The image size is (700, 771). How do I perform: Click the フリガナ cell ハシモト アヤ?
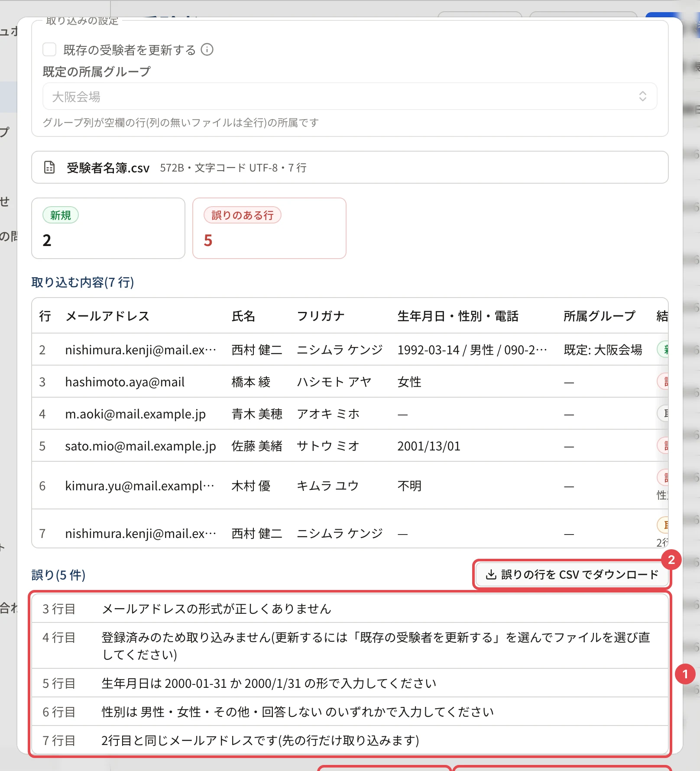(334, 382)
